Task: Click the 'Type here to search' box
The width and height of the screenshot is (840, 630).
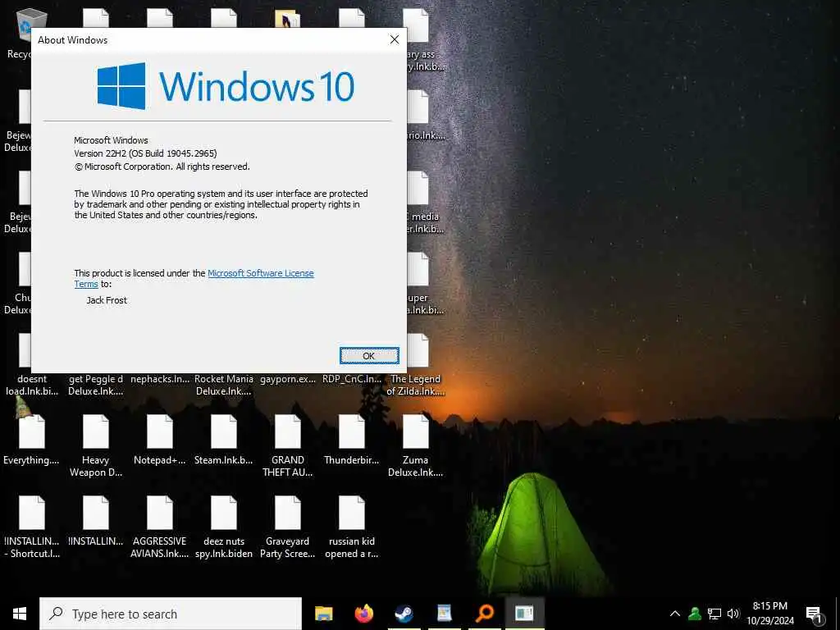Action: point(171,614)
